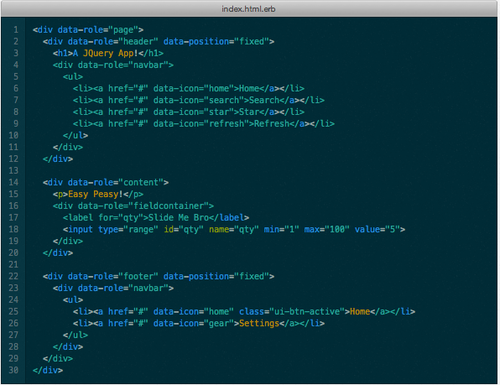Click the closing </div> on line 19
500x385 pixels.
point(68,241)
